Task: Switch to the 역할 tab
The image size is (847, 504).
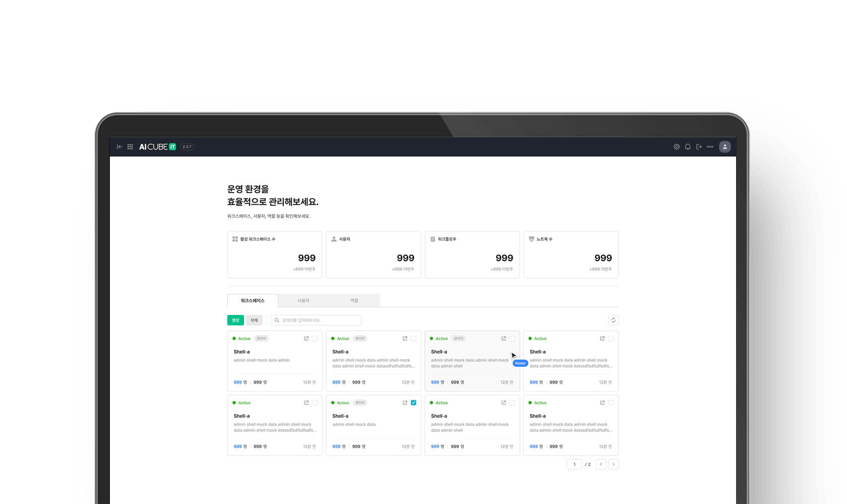Action: point(354,300)
